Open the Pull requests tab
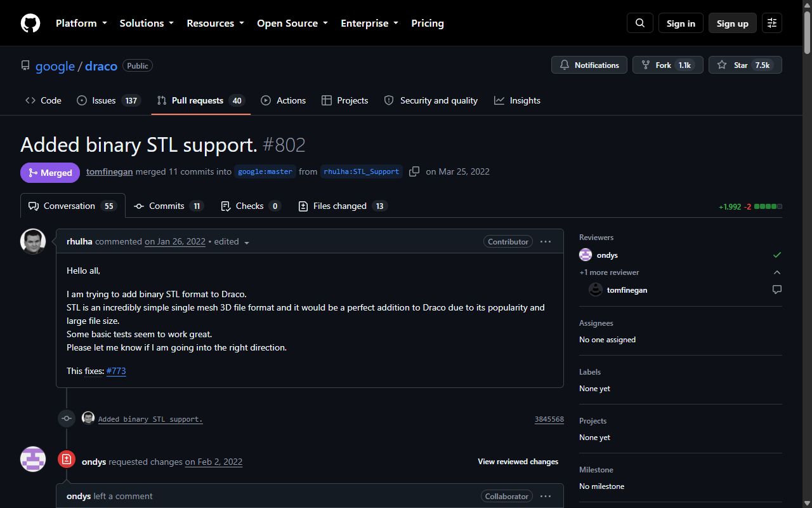The image size is (812, 508). click(x=200, y=100)
